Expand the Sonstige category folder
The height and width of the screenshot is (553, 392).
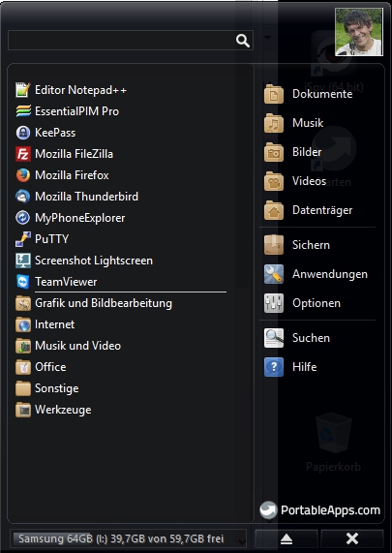click(x=46, y=388)
